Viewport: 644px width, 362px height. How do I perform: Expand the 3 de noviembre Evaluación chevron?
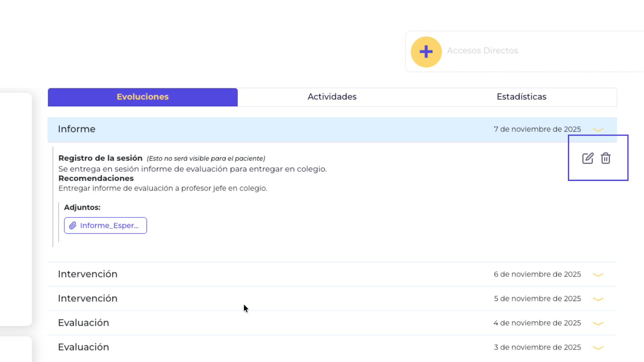coord(598,348)
